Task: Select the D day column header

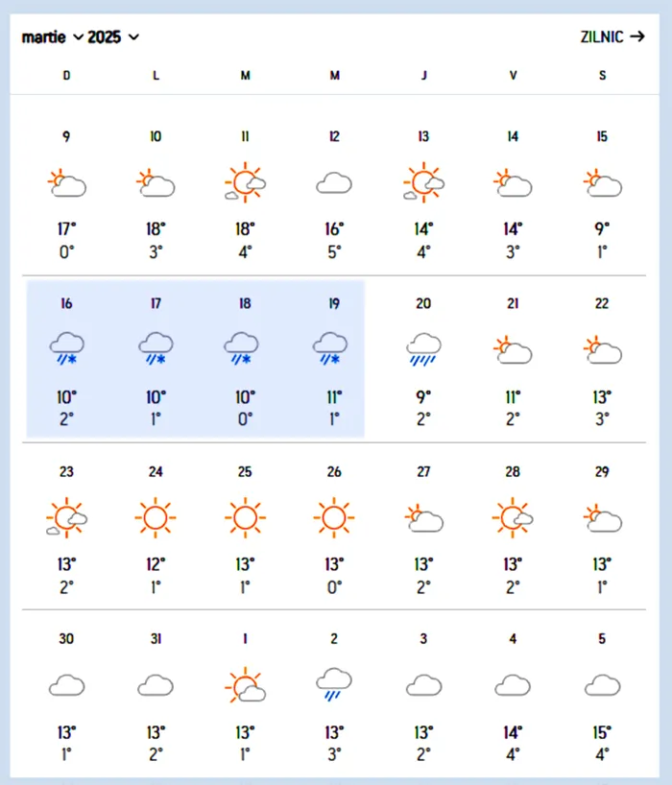Action: (x=66, y=76)
